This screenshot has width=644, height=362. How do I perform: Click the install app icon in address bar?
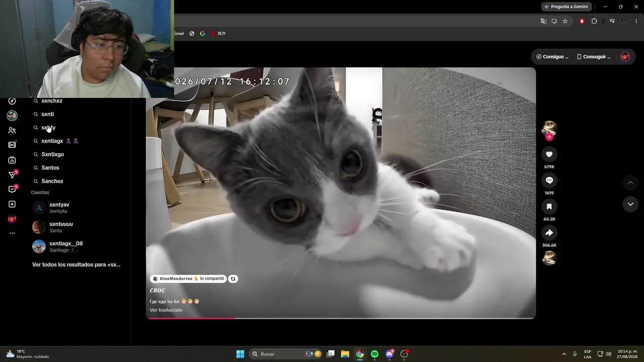click(x=554, y=21)
